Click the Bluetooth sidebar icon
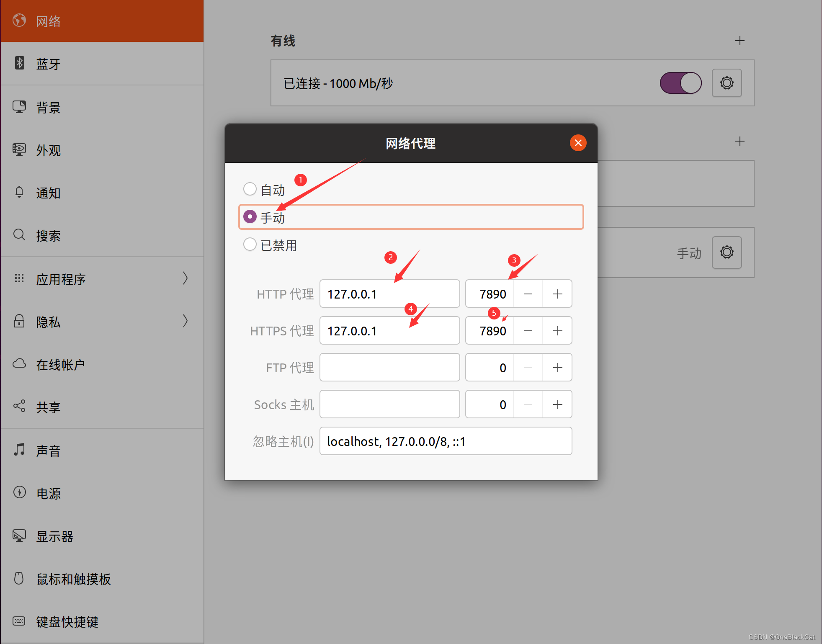822x644 pixels. coord(19,63)
